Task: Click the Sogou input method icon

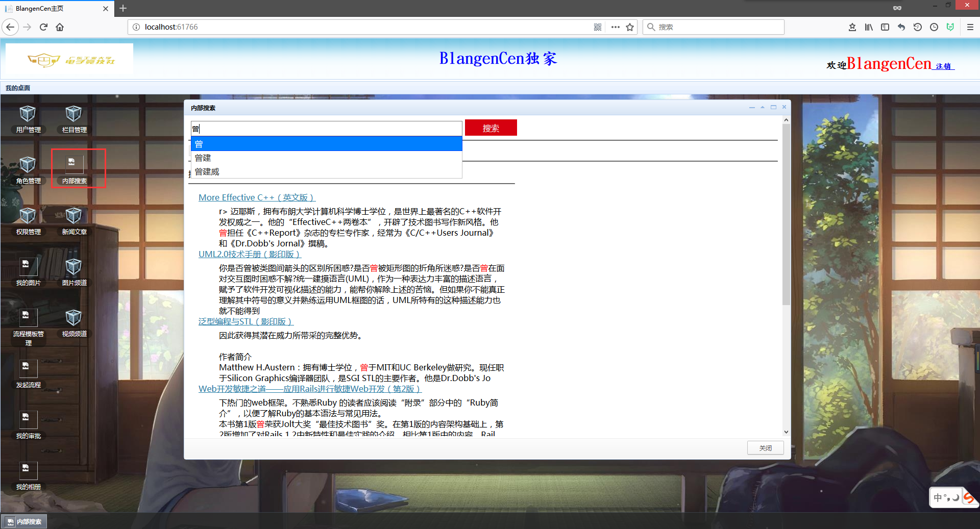Action: point(968,497)
